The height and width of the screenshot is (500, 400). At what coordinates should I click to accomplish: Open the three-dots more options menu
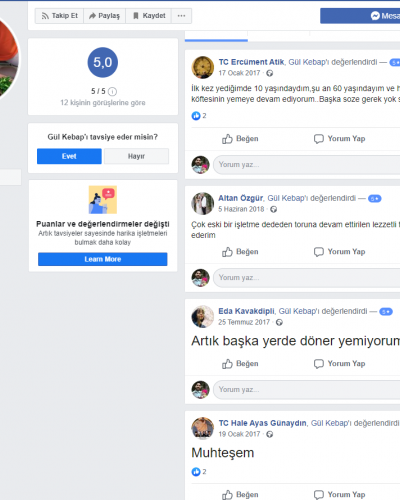click(x=181, y=16)
